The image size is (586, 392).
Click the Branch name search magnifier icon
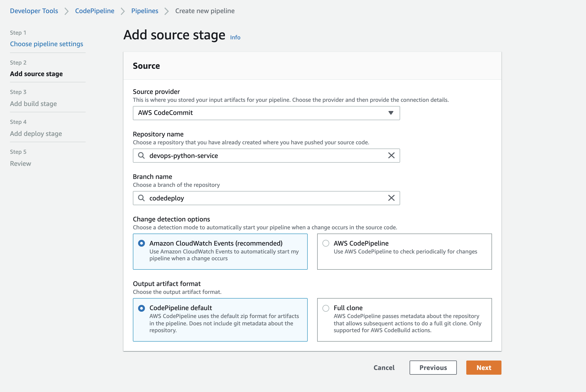click(141, 198)
